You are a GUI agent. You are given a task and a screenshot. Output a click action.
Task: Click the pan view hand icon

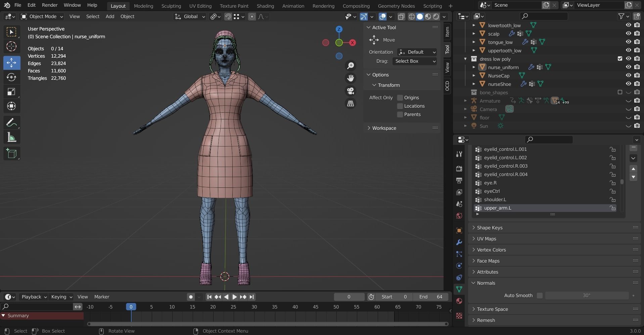click(351, 78)
